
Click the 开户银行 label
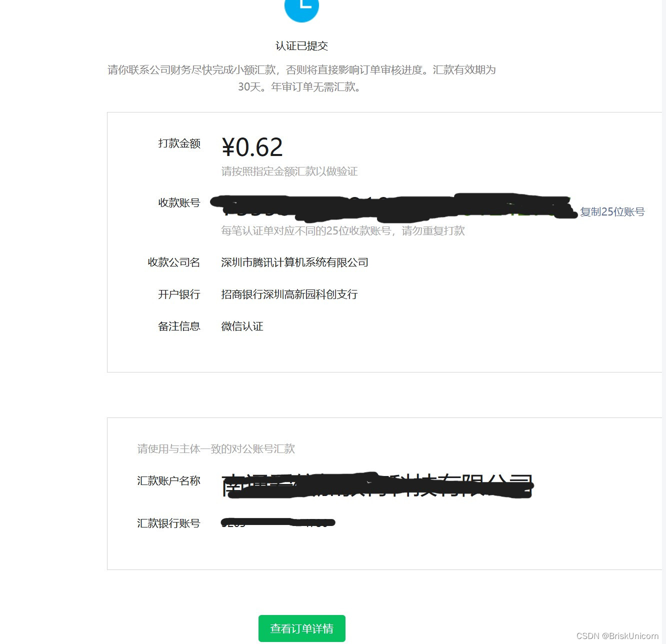click(x=179, y=294)
